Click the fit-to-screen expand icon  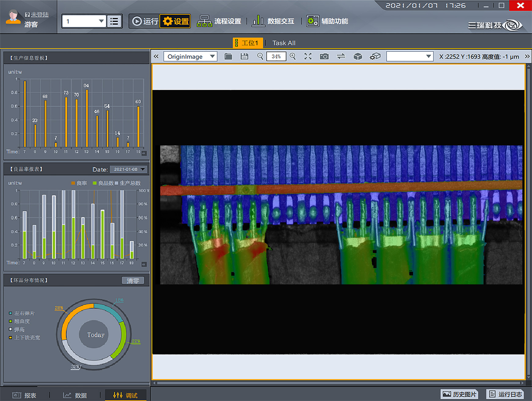308,56
